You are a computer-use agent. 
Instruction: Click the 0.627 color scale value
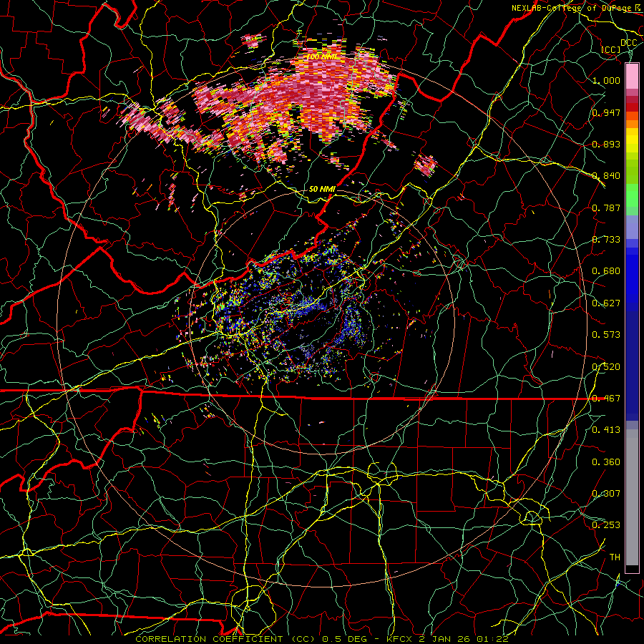[x=606, y=303]
